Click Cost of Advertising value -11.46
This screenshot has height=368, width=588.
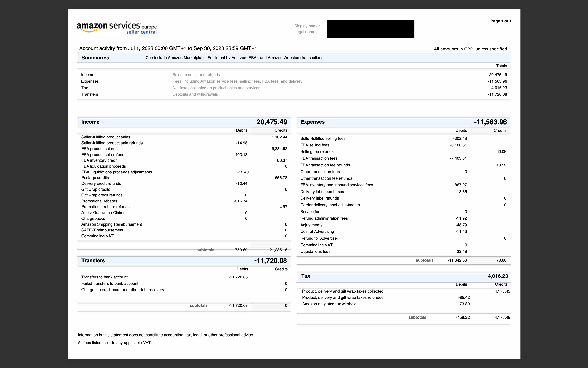click(461, 231)
